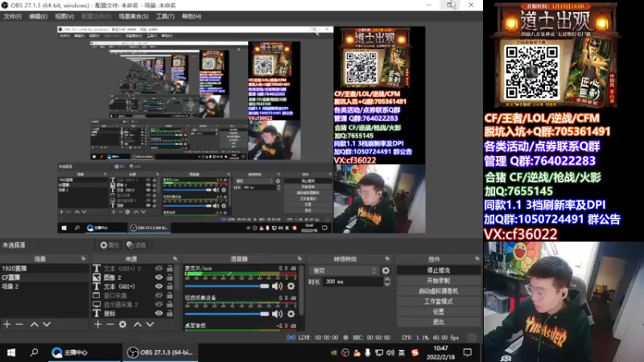Click the audio mixer vertical scrollbar
This screenshot has height=362, width=644.
click(303, 290)
